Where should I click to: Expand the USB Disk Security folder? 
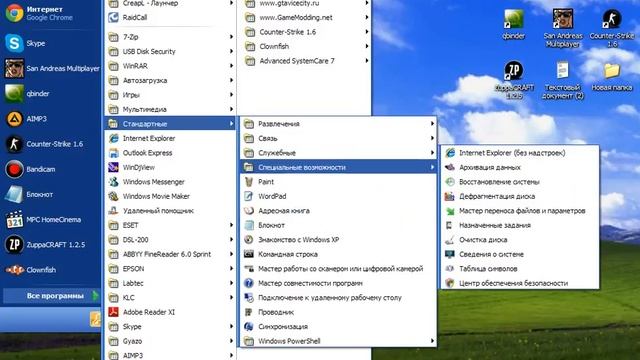click(x=171, y=51)
